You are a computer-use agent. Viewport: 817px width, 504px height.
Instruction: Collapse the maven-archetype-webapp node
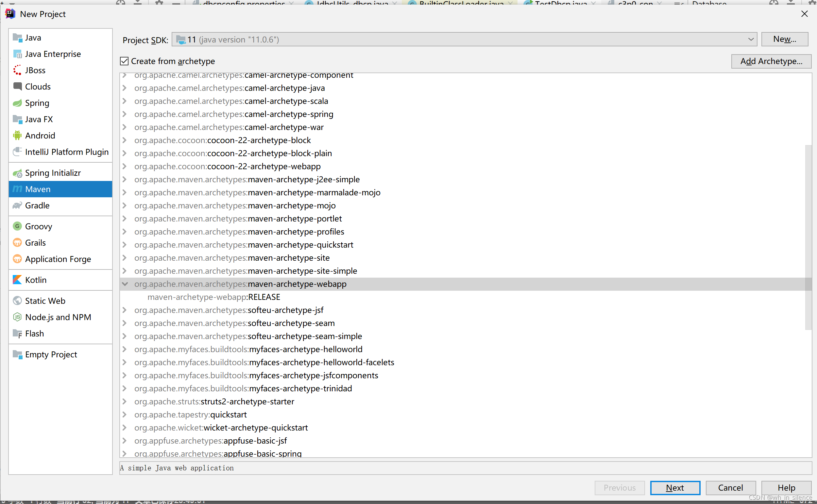coord(125,284)
